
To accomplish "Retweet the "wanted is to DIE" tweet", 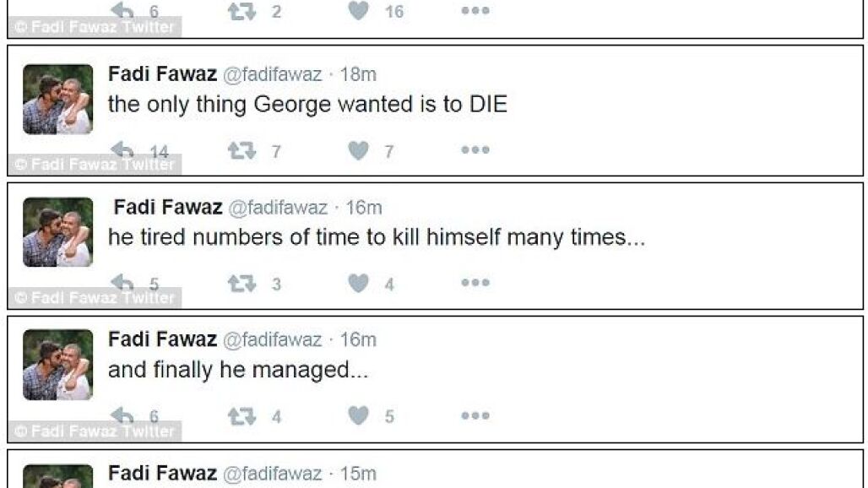I will 241,150.
